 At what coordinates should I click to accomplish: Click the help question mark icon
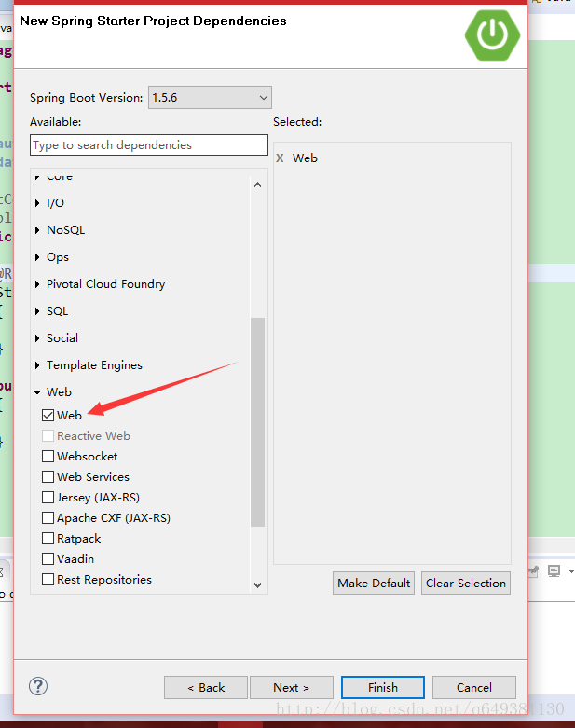[38, 686]
